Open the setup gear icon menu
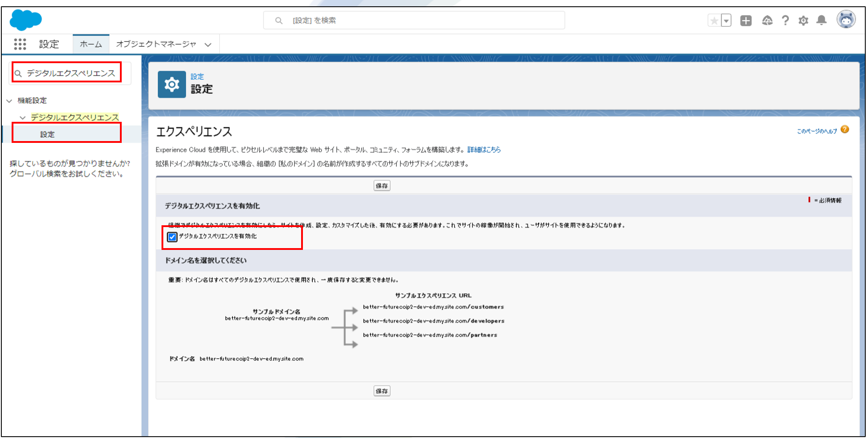Screen dimensions: 868x438 pyautogui.click(x=803, y=21)
